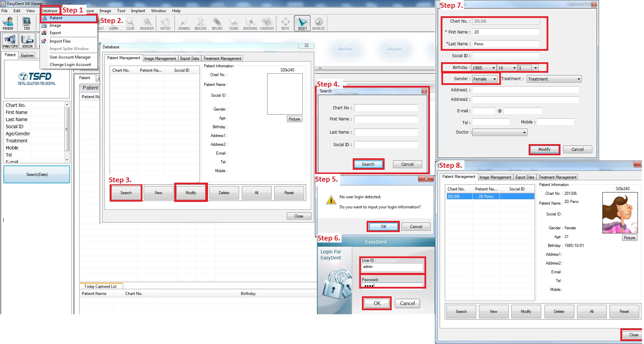Open the Gender dropdown

(x=485, y=79)
